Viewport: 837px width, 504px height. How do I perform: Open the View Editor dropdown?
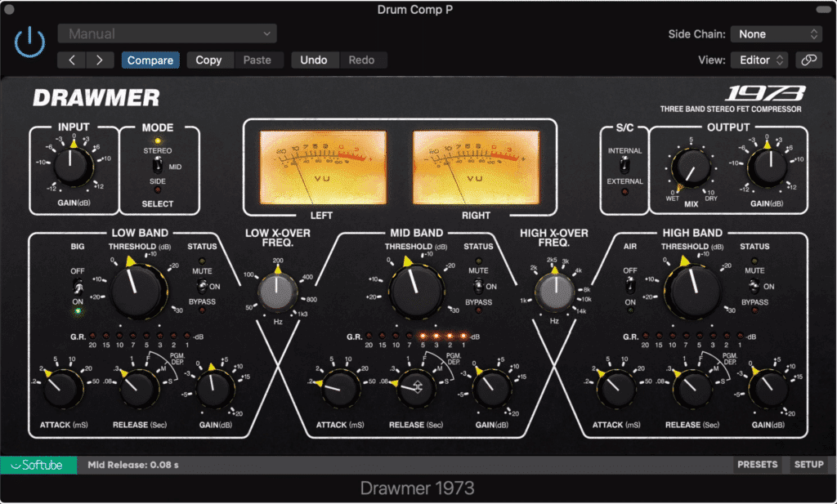tap(759, 60)
